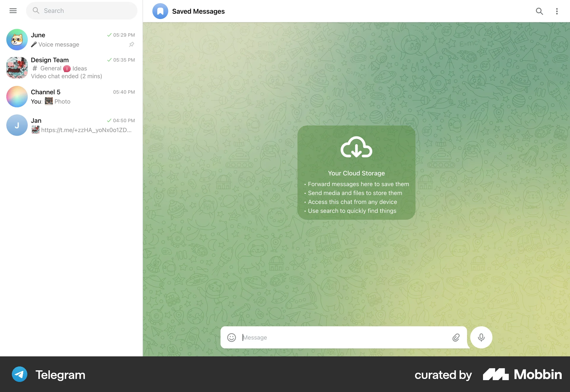
Task: Click the cloud storage download icon
Action: tap(356, 148)
